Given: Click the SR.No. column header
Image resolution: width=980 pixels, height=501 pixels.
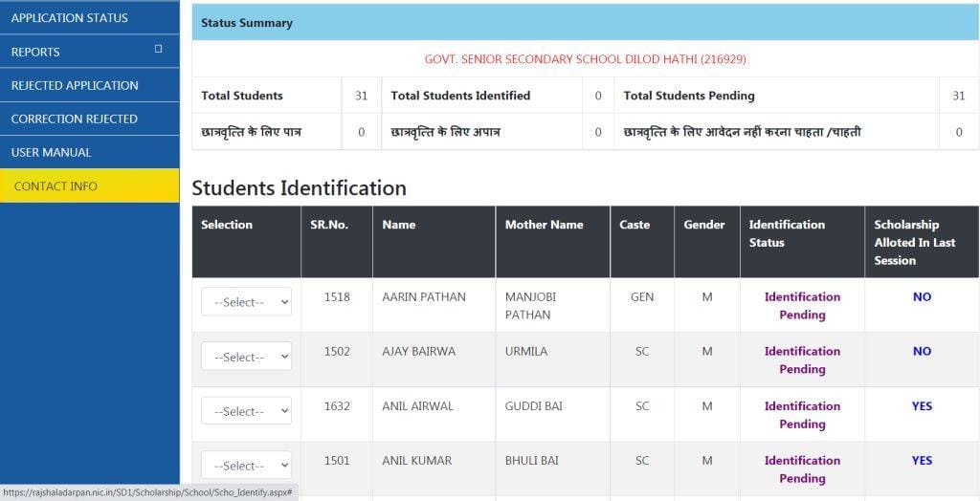Looking at the screenshot, I should point(329,225).
